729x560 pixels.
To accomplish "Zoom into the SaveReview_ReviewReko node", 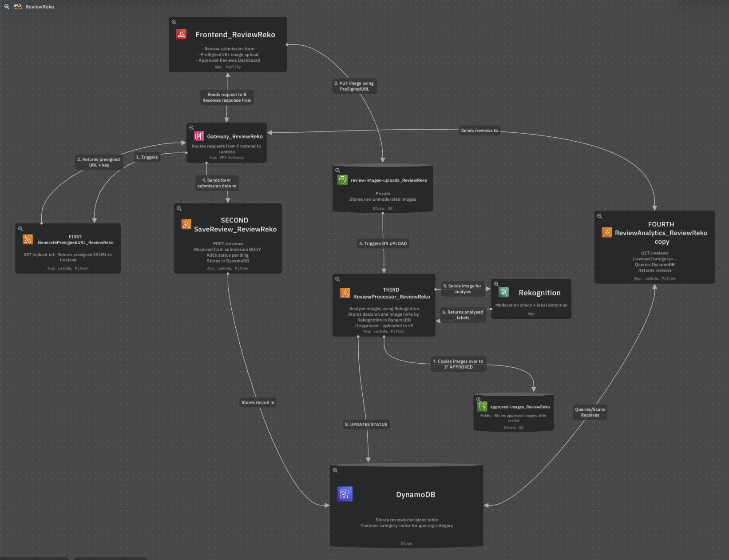I will [x=179, y=208].
